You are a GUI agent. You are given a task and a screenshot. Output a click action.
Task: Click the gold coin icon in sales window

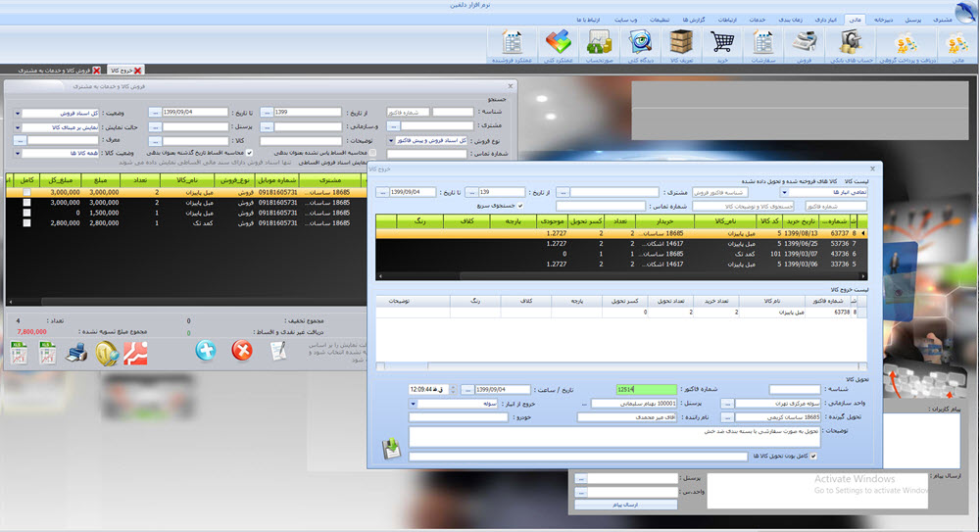pos(107,354)
